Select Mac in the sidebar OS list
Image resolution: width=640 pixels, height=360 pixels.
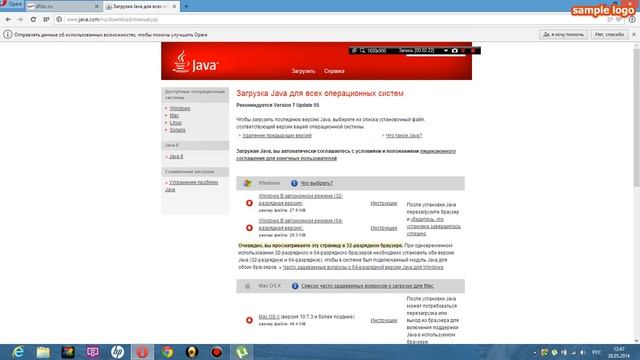pos(174,116)
